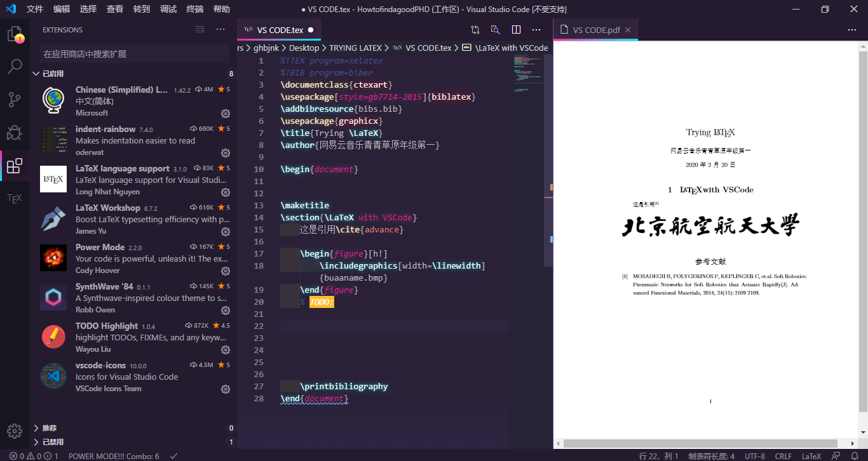The width and height of the screenshot is (868, 461).
Task: Select the SynthWave '84 extension entry
Action: (x=133, y=298)
